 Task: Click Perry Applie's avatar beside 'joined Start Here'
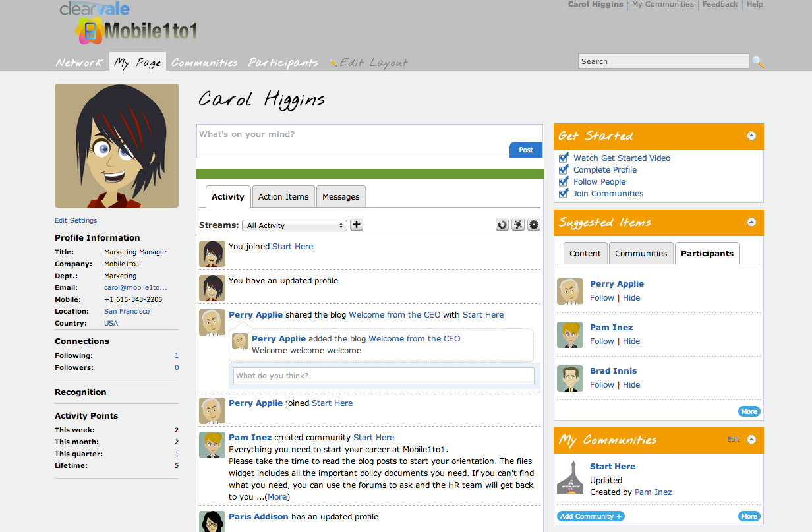[212, 411]
